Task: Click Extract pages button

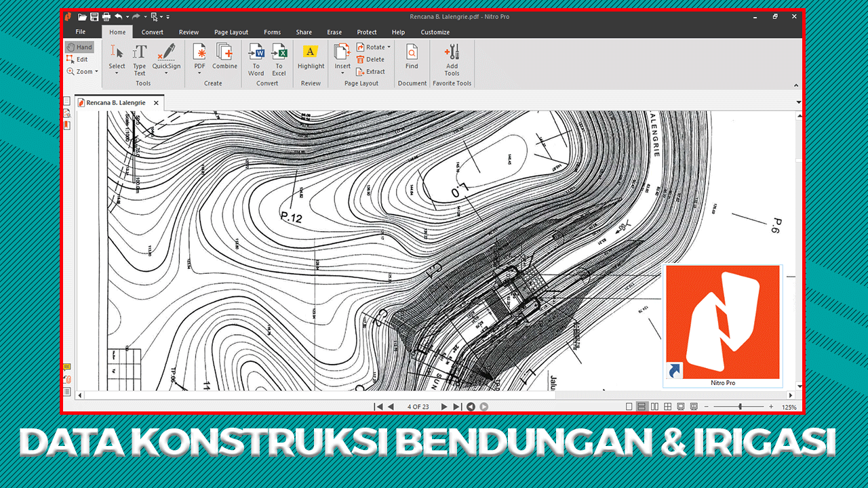Action: click(371, 72)
